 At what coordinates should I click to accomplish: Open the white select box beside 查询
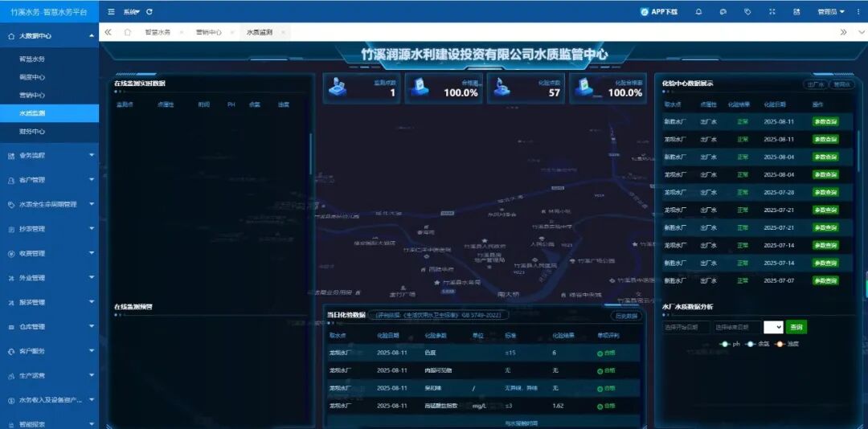[773, 327]
